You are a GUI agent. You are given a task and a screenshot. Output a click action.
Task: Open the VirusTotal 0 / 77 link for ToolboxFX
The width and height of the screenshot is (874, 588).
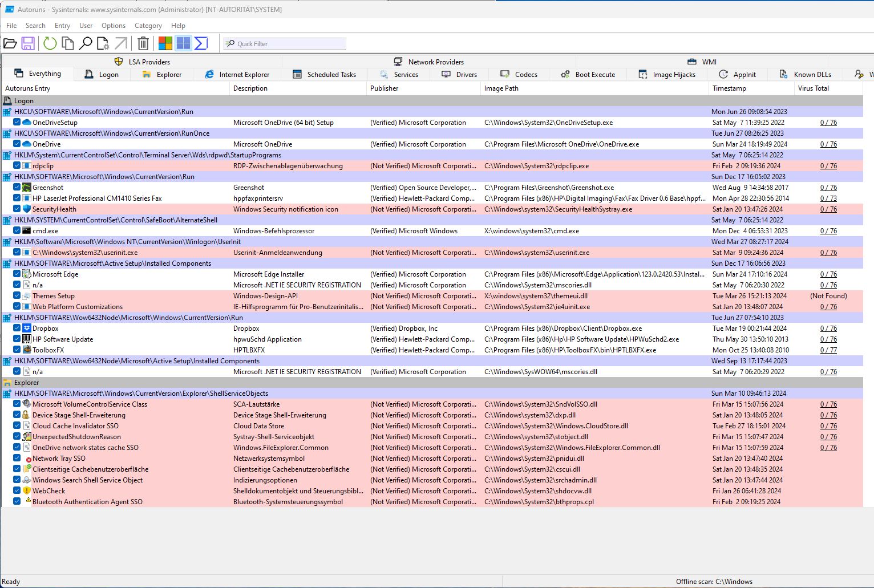coord(828,350)
